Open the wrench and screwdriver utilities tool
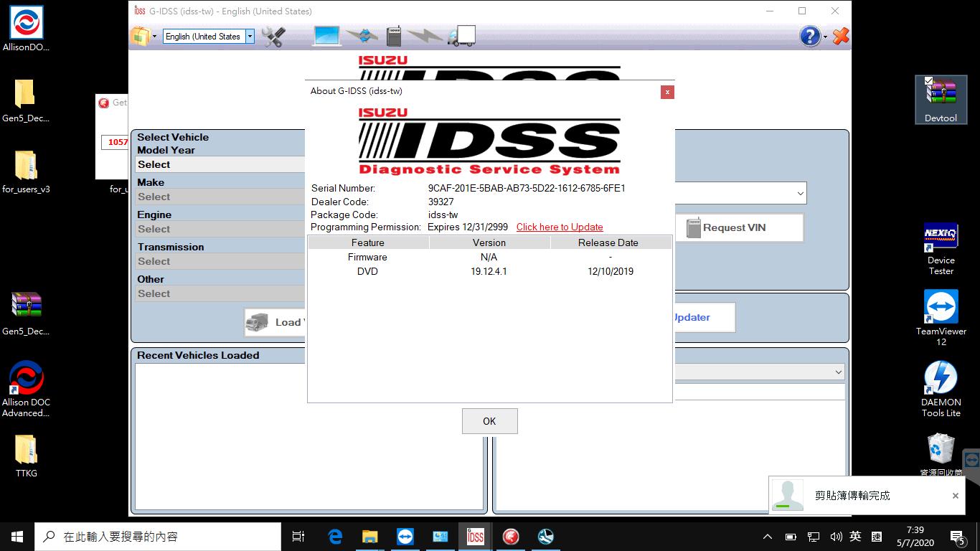 point(273,36)
